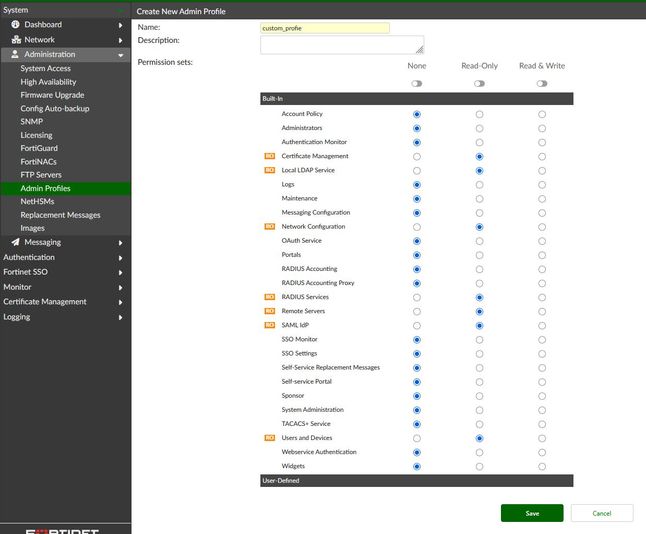
Task: Click the 'RADIUS Accounting Proxy' label
Action: click(x=318, y=283)
